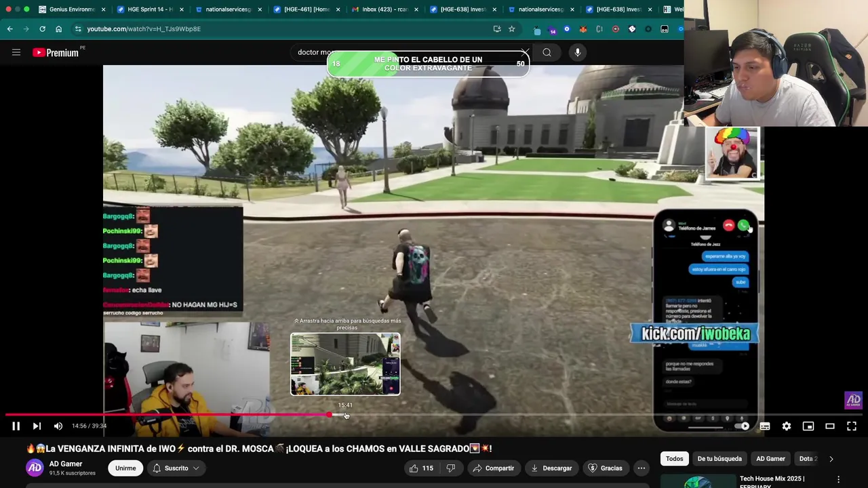The width and height of the screenshot is (868, 488).
Task: Click the Gracias button
Action: (604, 468)
